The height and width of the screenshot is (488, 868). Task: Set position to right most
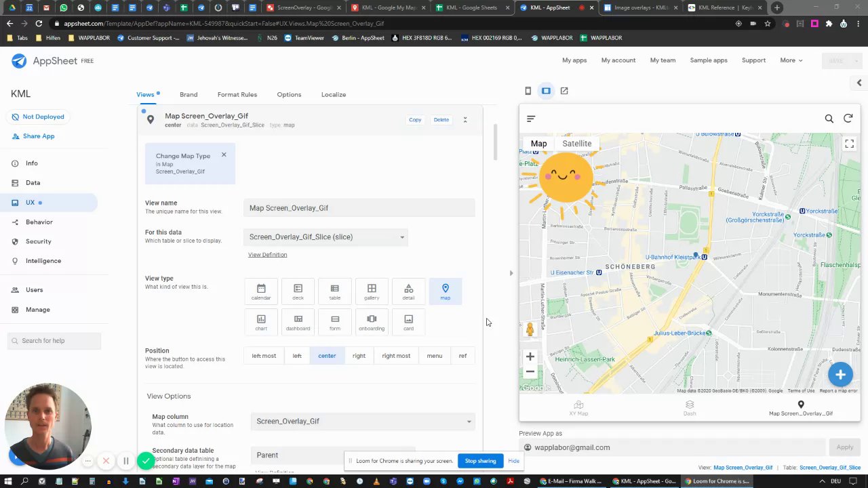pos(396,356)
